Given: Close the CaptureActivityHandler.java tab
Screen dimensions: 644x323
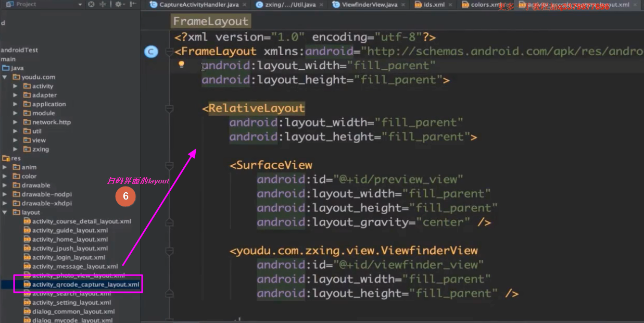Looking at the screenshot, I should pyautogui.click(x=245, y=5).
